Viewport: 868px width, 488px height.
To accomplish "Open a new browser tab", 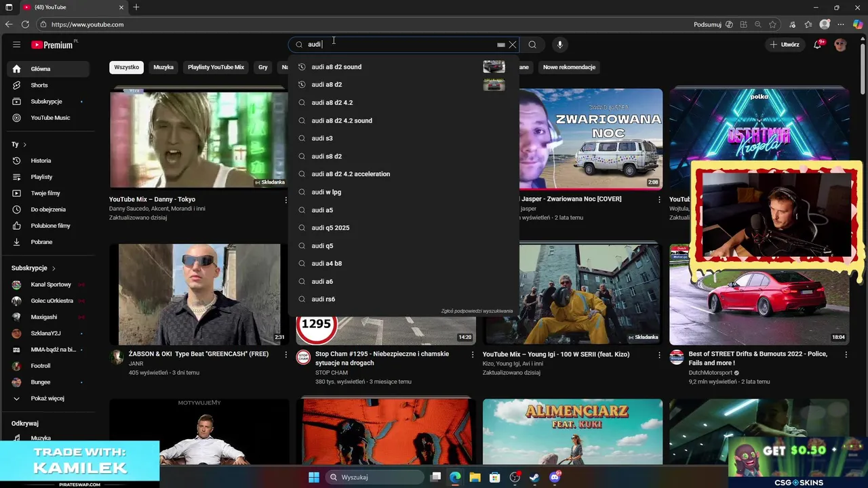I will click(x=136, y=7).
